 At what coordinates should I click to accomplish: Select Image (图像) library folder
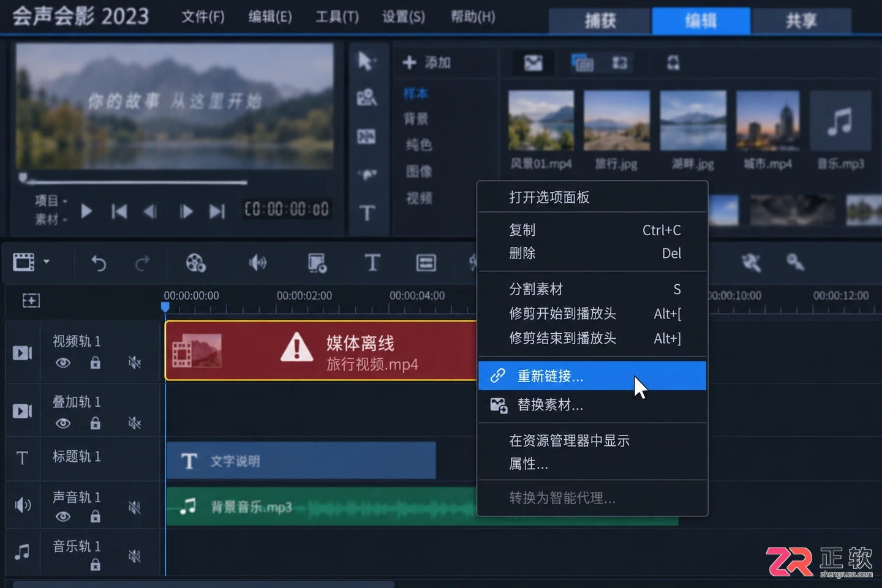[x=419, y=171]
